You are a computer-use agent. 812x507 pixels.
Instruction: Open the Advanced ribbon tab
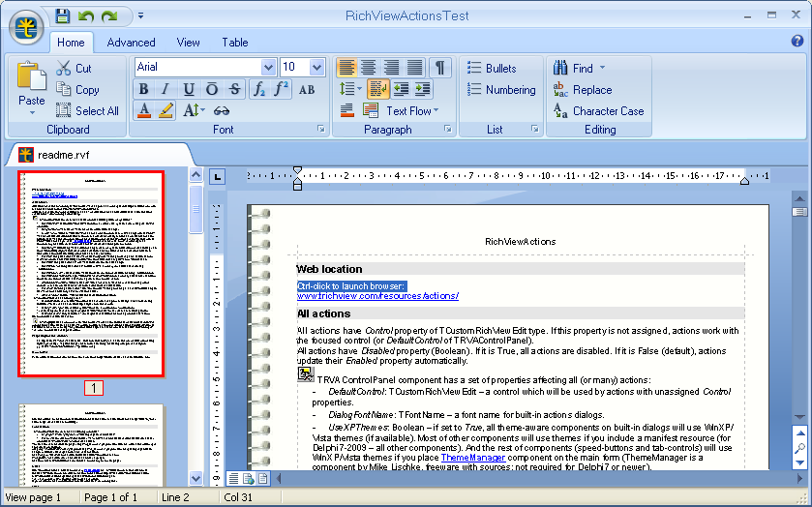click(131, 43)
